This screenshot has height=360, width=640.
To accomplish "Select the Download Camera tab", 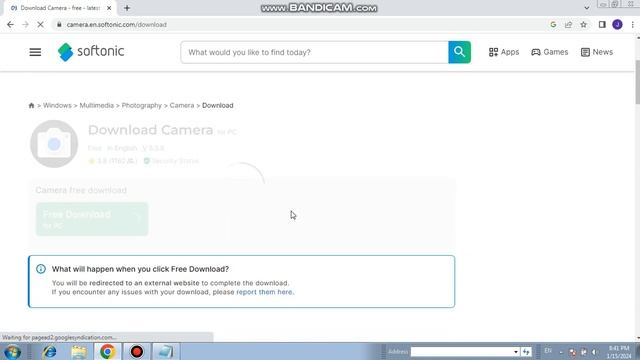I will click(60, 8).
